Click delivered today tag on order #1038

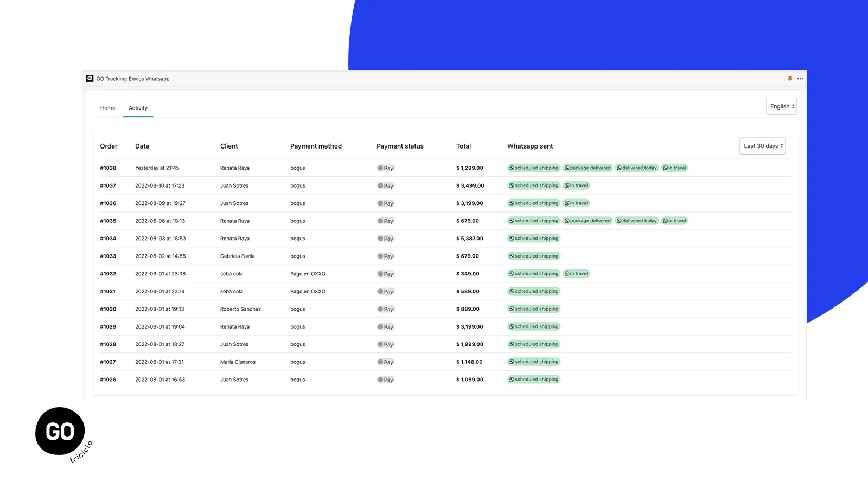[x=637, y=168]
